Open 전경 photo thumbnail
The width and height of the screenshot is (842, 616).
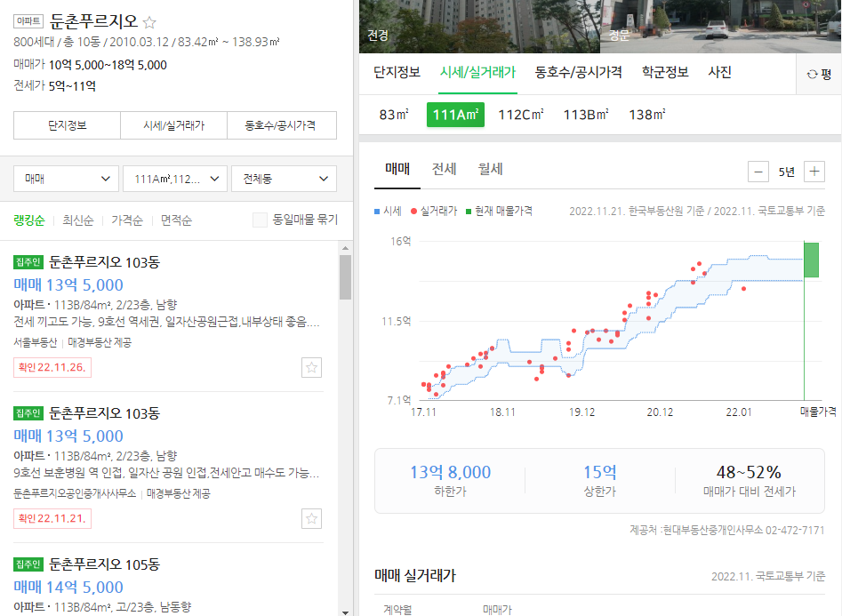tap(479, 27)
